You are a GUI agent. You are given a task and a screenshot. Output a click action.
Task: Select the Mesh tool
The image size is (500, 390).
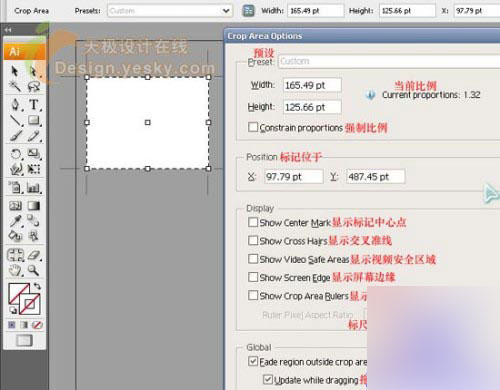(x=15, y=206)
